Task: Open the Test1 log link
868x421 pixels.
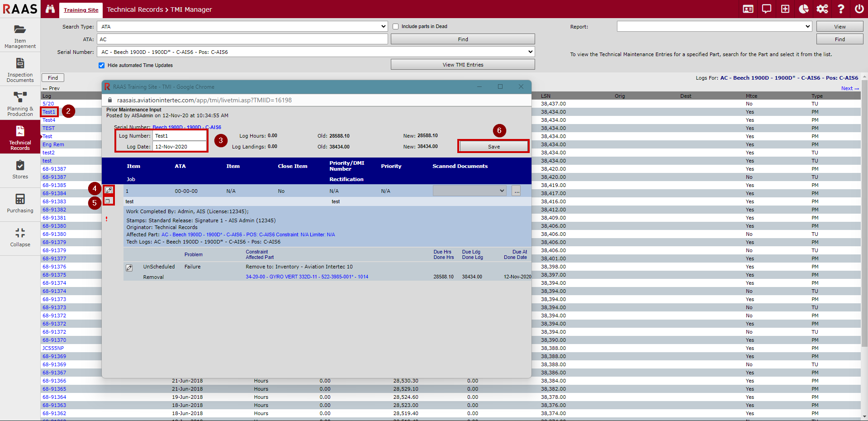Action: (49, 112)
